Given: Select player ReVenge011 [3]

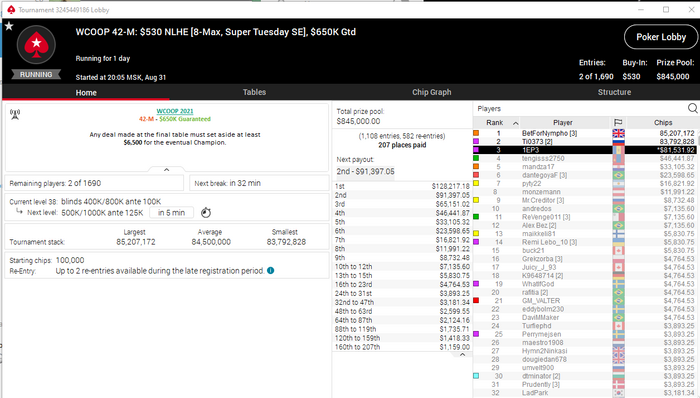Looking at the screenshot, I should pos(546,217).
